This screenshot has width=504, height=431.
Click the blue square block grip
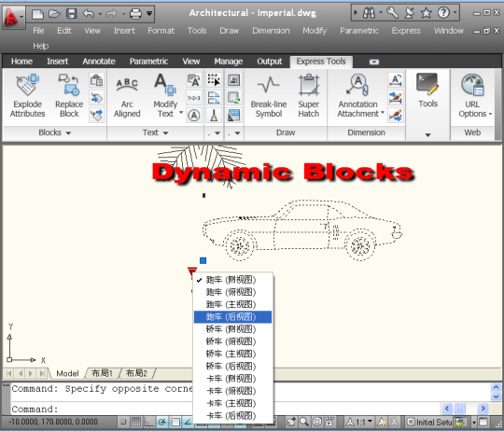pyautogui.click(x=203, y=260)
